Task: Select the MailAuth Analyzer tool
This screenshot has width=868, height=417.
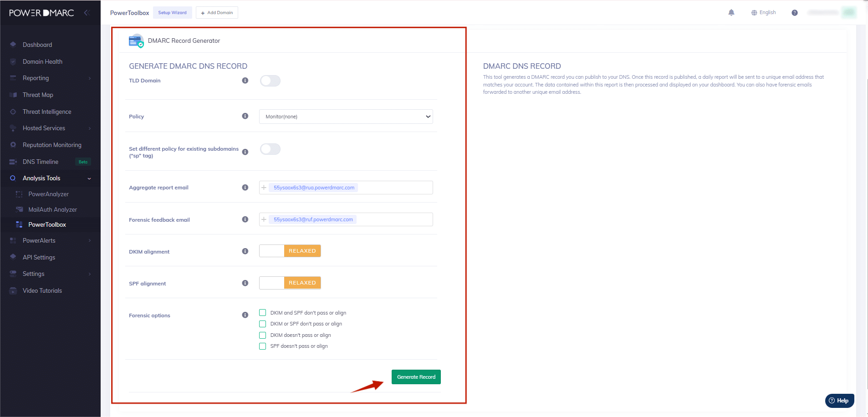Action: pos(52,209)
